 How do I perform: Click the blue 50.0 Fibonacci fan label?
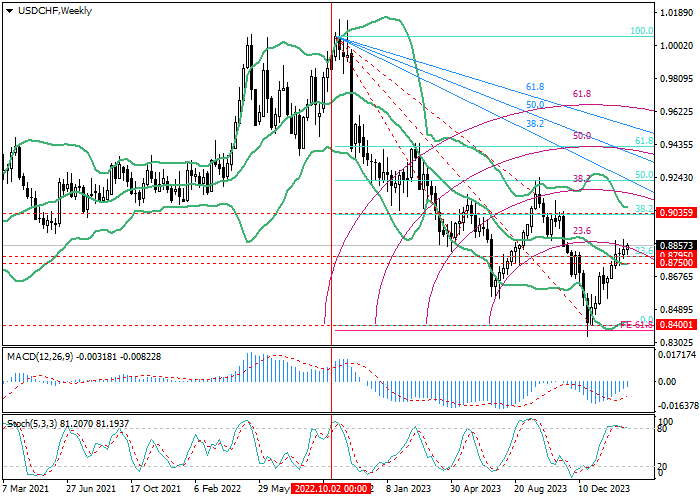[535, 105]
